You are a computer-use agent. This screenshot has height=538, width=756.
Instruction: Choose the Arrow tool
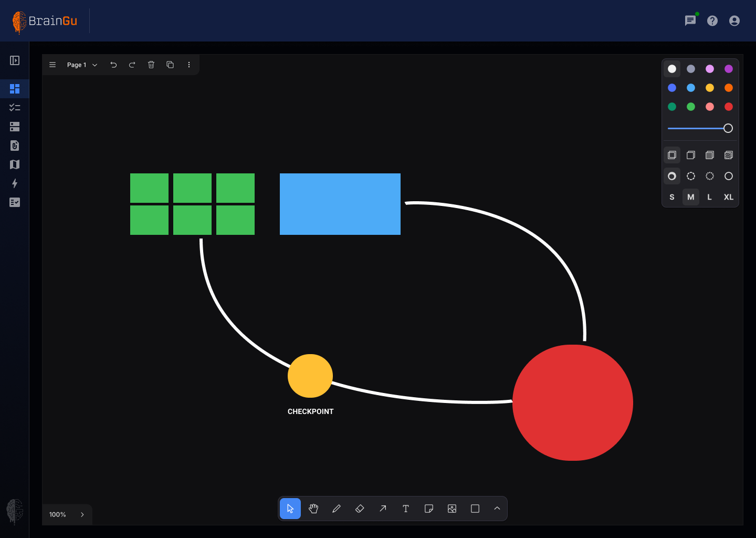[x=383, y=509]
